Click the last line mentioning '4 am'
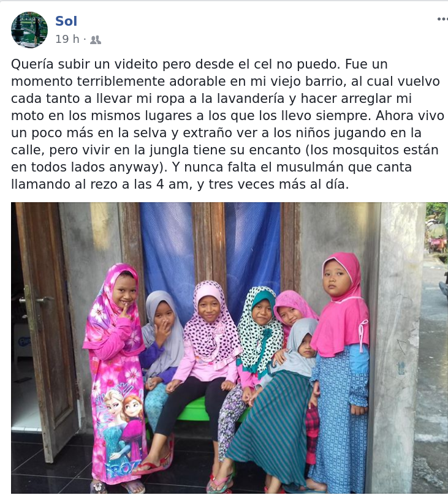Image resolution: width=448 pixels, height=495 pixels. [x=180, y=184]
